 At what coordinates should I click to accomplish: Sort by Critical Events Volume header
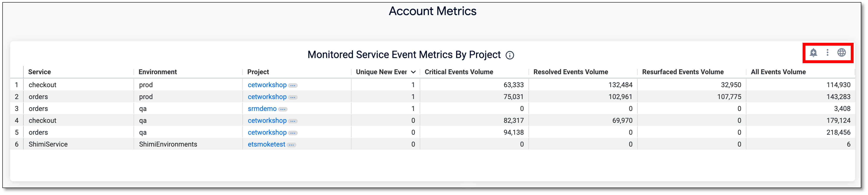pos(459,72)
